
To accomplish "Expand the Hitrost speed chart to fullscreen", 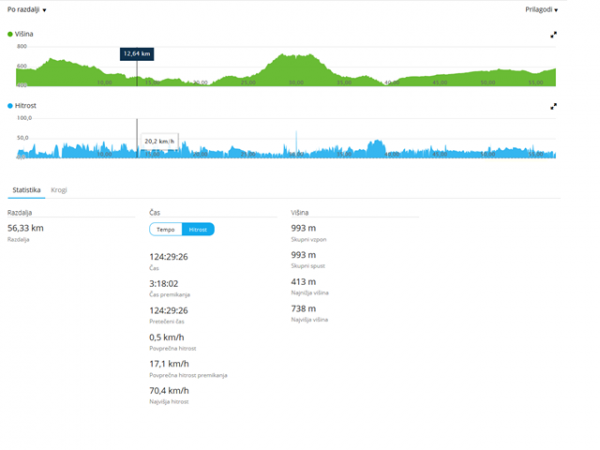I will point(553,105).
